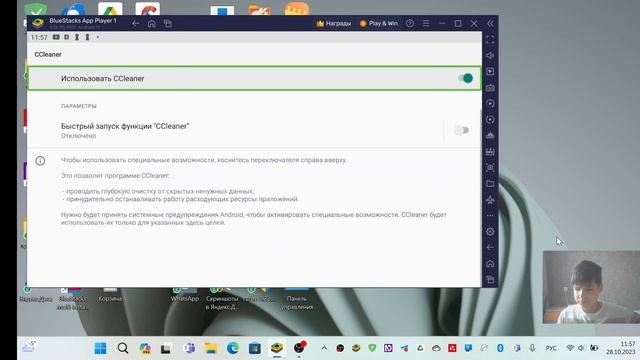This screenshot has width=640, height=360.
Task: Open the media folder icon in sidebar
Action: 490,184
